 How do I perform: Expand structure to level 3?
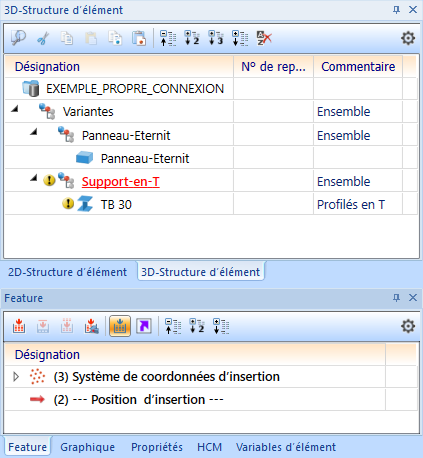[x=216, y=38]
